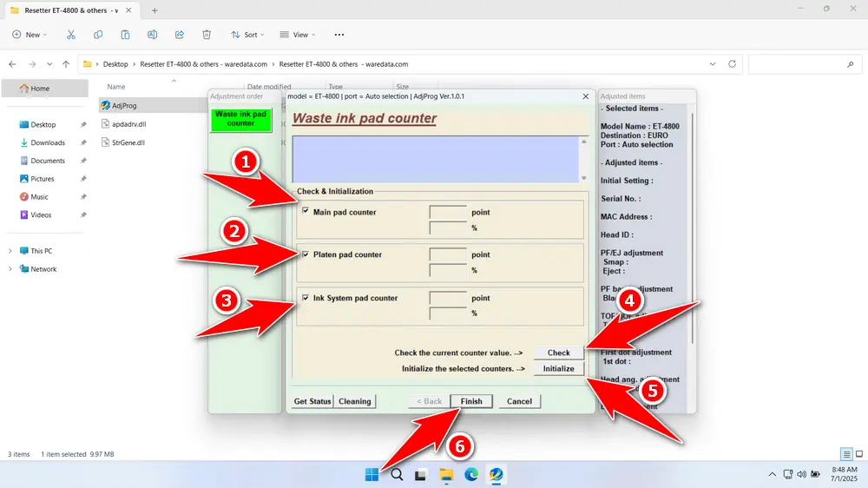Click the network icon in system tray
The width and height of the screenshot is (868, 488).
pos(788,474)
